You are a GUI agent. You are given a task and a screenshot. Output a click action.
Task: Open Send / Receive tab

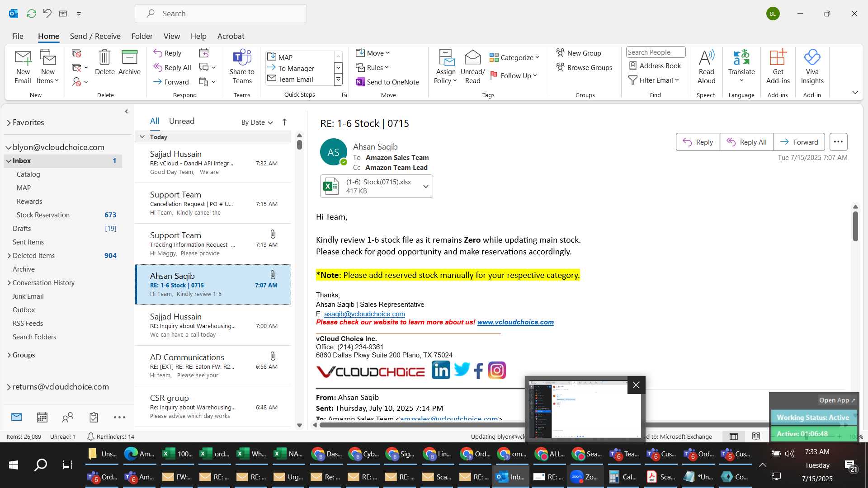95,36
